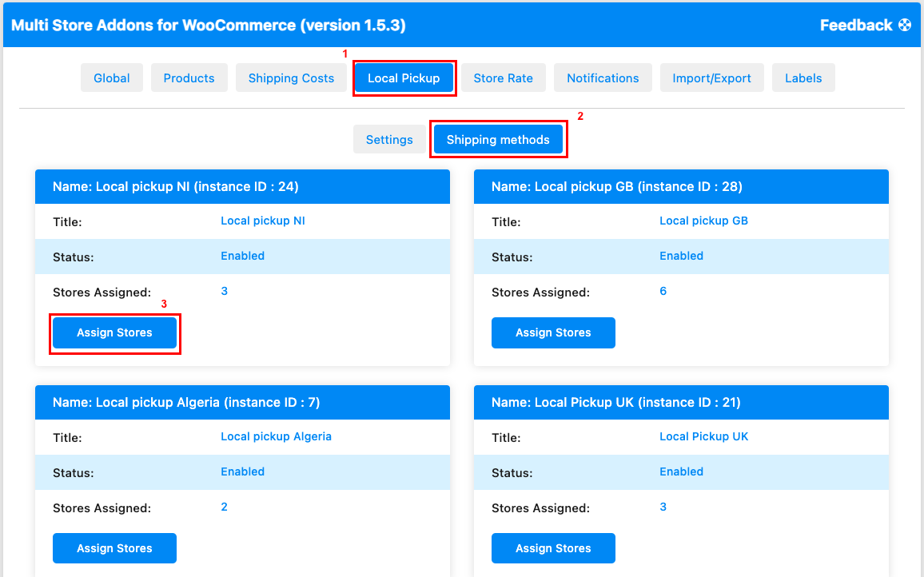The height and width of the screenshot is (577, 924).
Task: Switch to the Global tab
Action: pyautogui.click(x=111, y=78)
